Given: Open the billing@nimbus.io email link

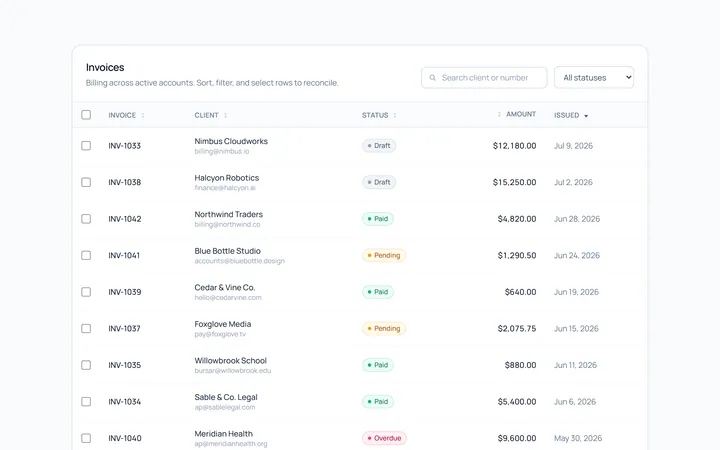Looking at the screenshot, I should coord(222,152).
